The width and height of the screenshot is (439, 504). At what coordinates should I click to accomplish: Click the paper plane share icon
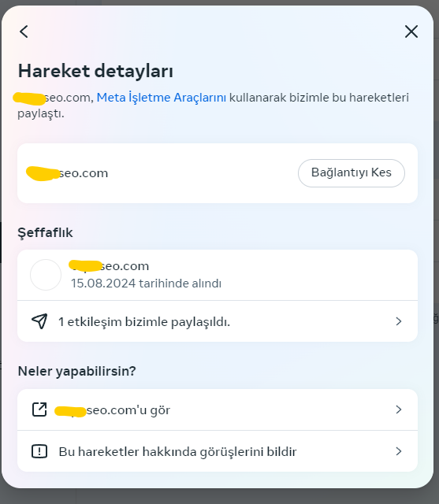[39, 321]
